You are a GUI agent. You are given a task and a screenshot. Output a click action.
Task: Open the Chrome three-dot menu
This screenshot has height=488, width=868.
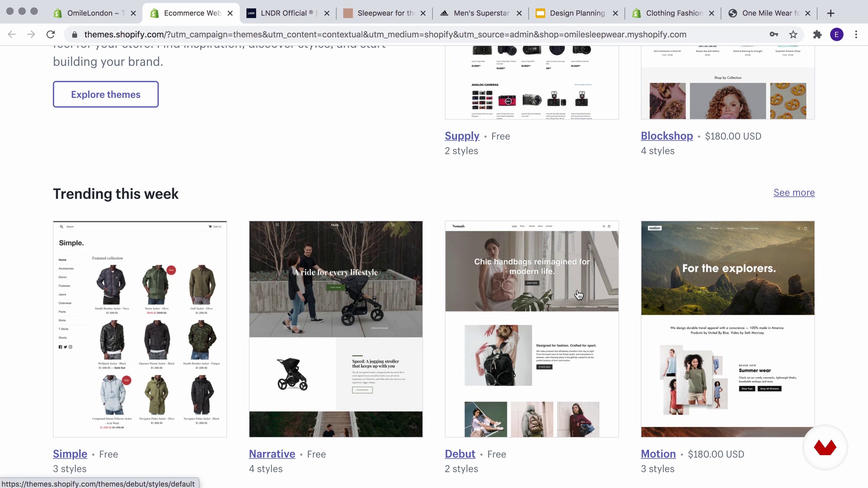coord(856,34)
